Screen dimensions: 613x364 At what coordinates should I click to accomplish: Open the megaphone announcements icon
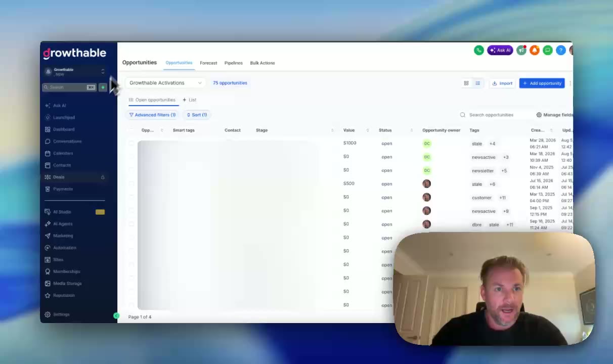[x=521, y=50]
